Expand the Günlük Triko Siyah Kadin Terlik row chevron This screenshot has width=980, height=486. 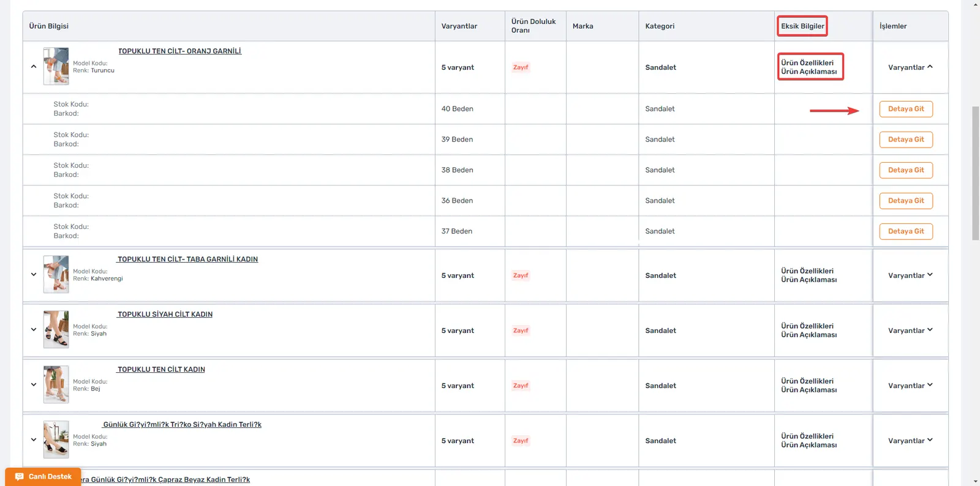[34, 440]
